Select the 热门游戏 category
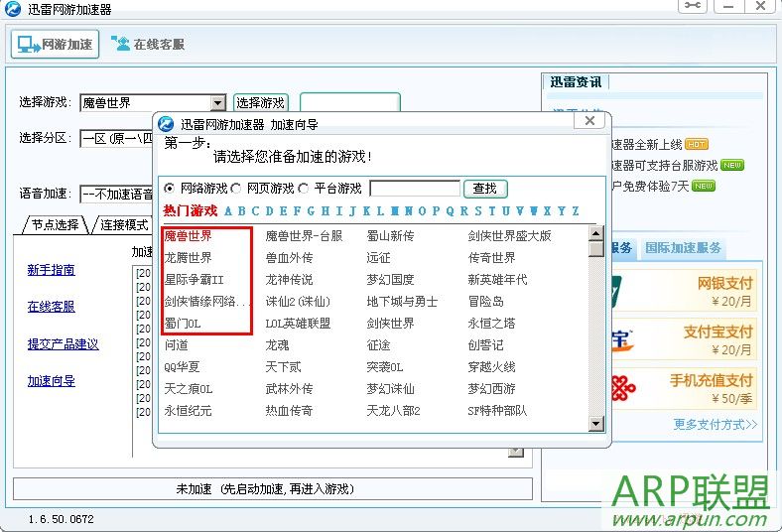 191,210
